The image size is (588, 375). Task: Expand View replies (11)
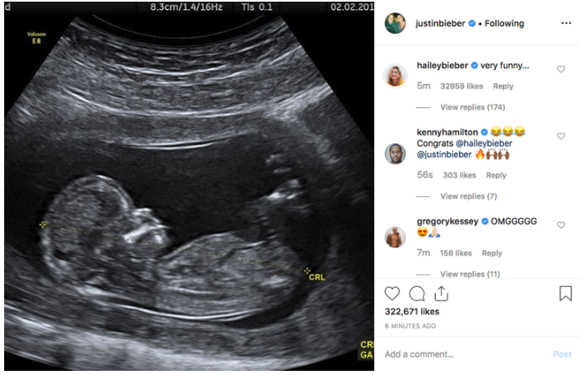point(470,274)
